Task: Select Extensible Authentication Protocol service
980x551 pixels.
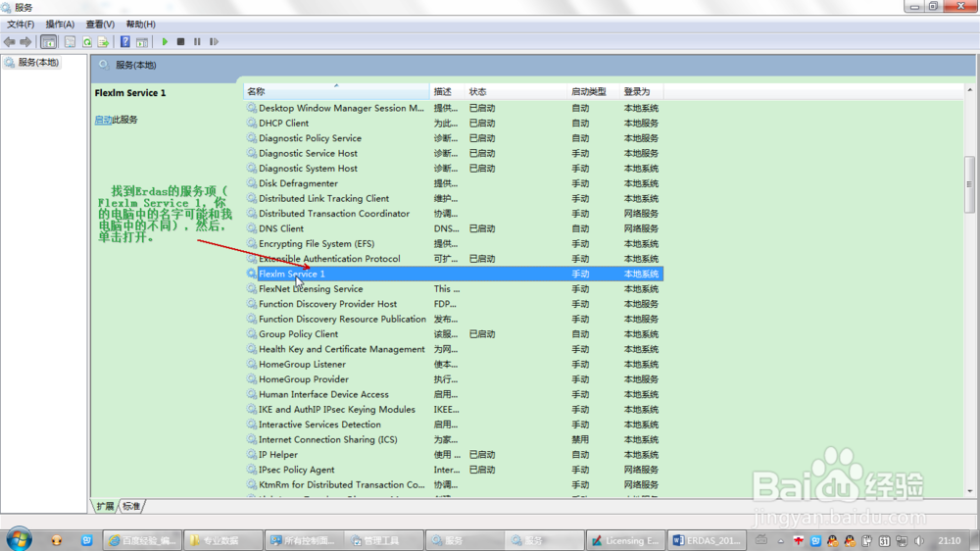Action: (x=454, y=259)
